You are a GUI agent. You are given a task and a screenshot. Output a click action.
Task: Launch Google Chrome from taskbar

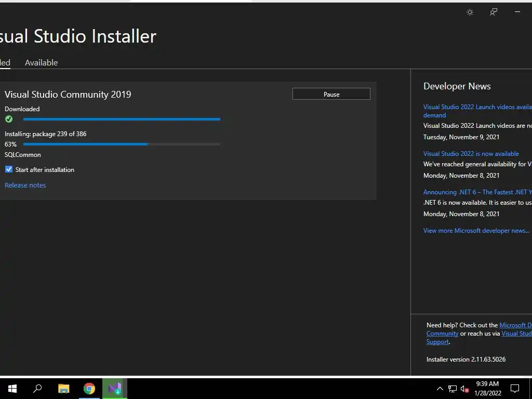pyautogui.click(x=89, y=388)
